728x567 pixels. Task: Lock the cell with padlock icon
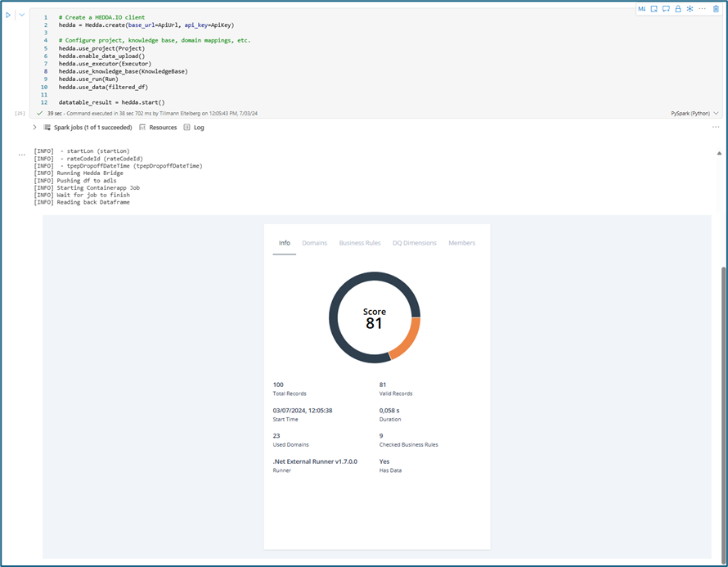click(x=678, y=9)
